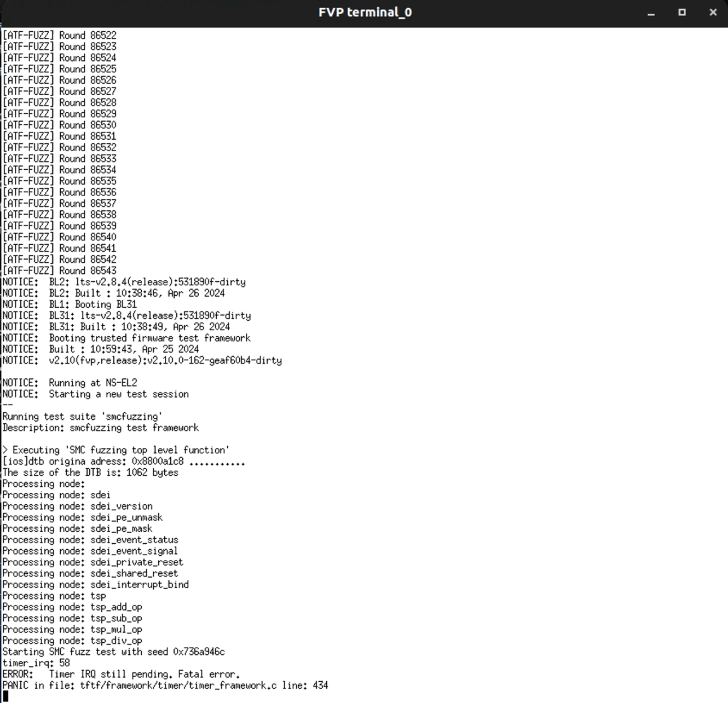Viewport: 728px width, 703px height.
Task: Click the [ATF-FUZZ] Round 86522 line
Action: point(60,35)
